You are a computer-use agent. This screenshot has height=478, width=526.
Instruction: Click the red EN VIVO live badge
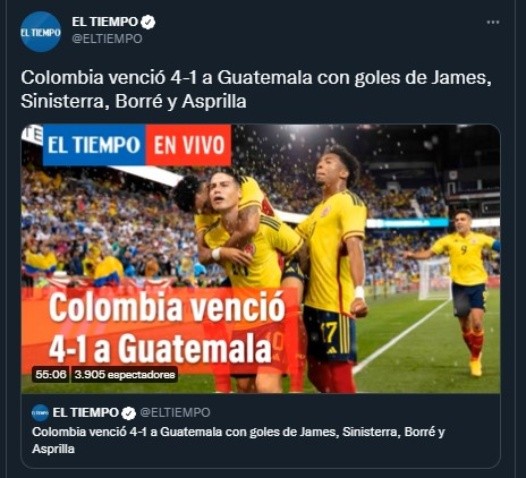click(x=189, y=145)
